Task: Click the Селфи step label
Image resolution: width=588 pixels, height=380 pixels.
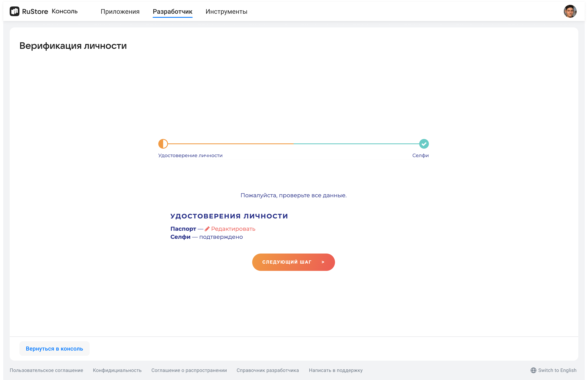Action: click(420, 156)
